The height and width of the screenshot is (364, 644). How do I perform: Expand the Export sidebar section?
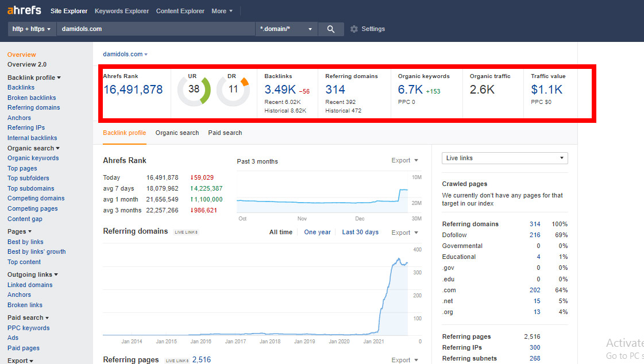20,361
